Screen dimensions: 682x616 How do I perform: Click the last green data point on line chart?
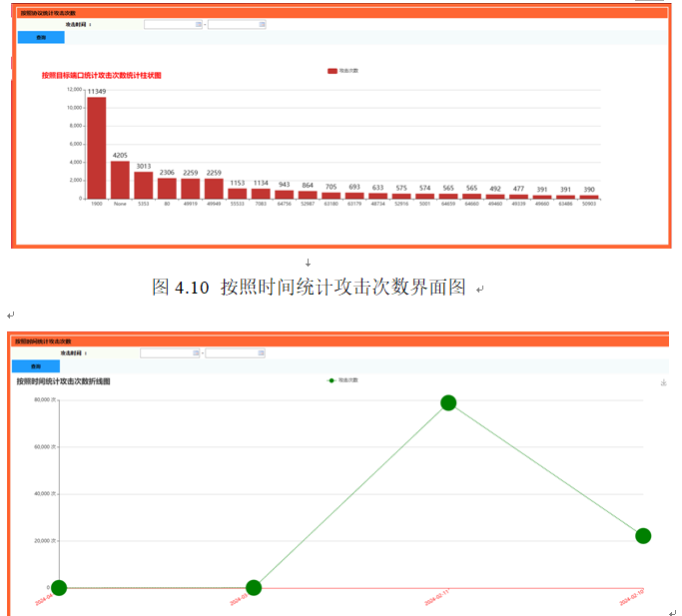pyautogui.click(x=643, y=536)
